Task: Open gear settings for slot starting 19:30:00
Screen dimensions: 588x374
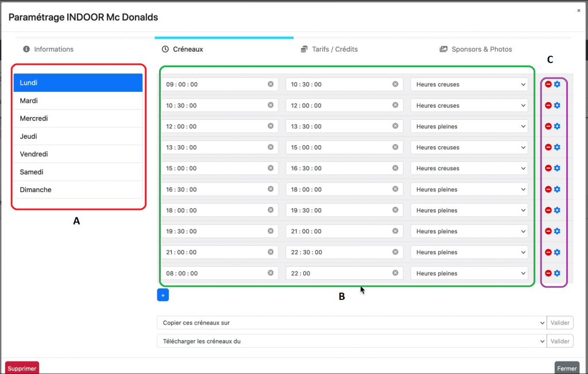Action: (x=557, y=231)
